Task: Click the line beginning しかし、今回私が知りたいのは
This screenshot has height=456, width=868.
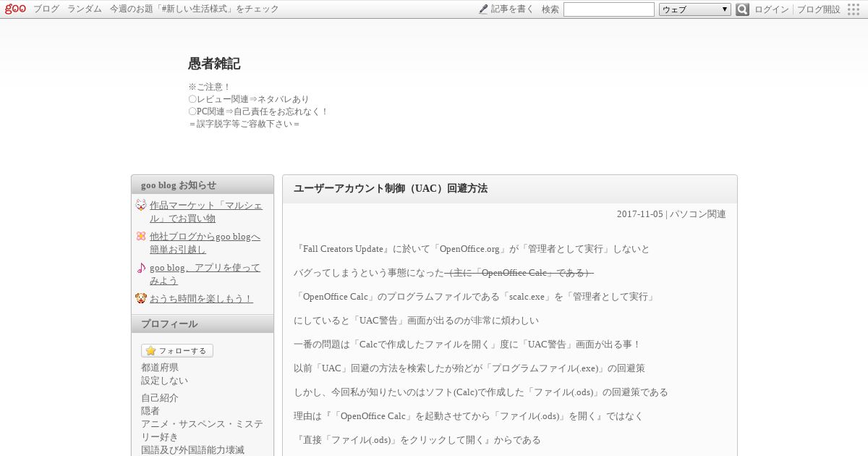Action: (x=481, y=392)
